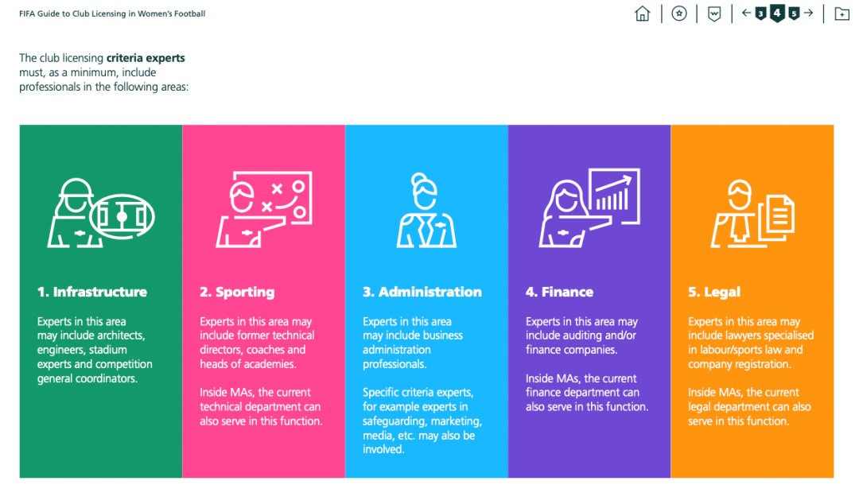859x504 pixels.
Task: Select the '1. Infrastructure' heading
Action: [x=92, y=292]
